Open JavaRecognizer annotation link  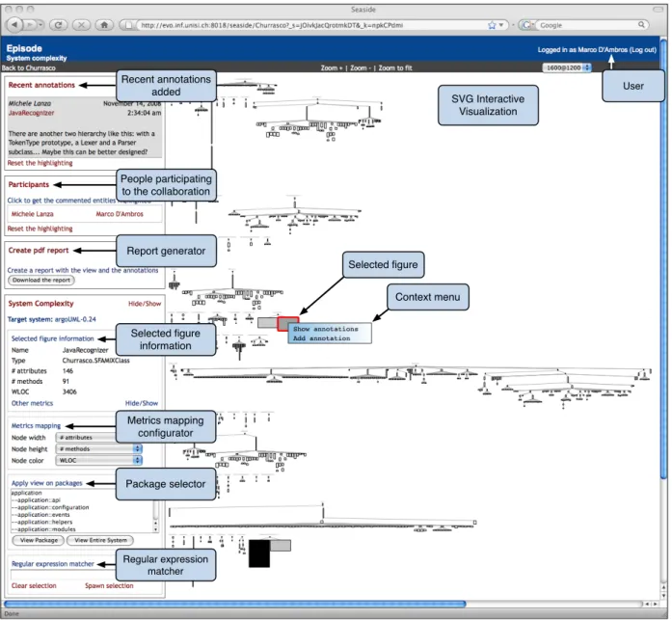pyautogui.click(x=31, y=113)
